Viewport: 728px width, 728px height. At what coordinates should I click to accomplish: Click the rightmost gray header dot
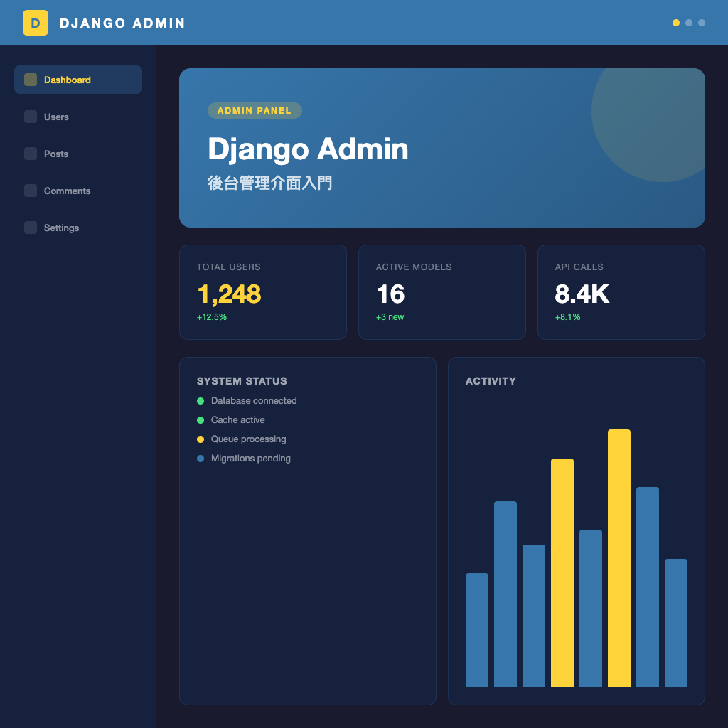pyautogui.click(x=702, y=23)
